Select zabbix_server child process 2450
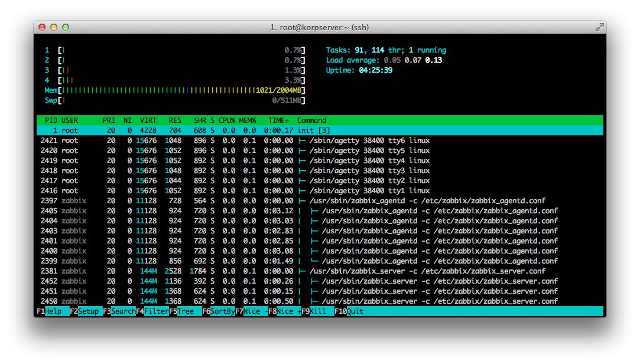The width and height of the screenshot is (640, 364). (x=320, y=301)
